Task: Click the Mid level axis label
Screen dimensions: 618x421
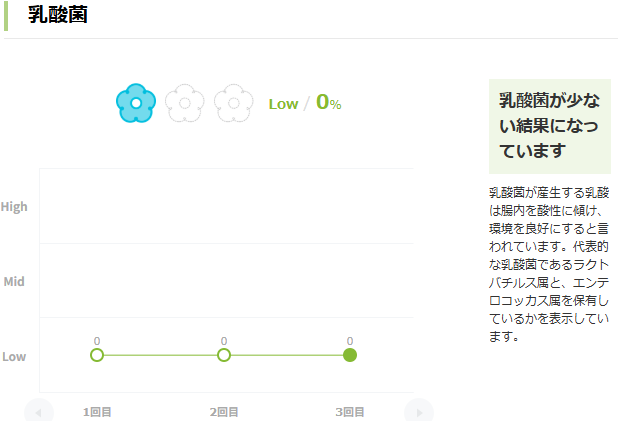Action: coord(14,282)
